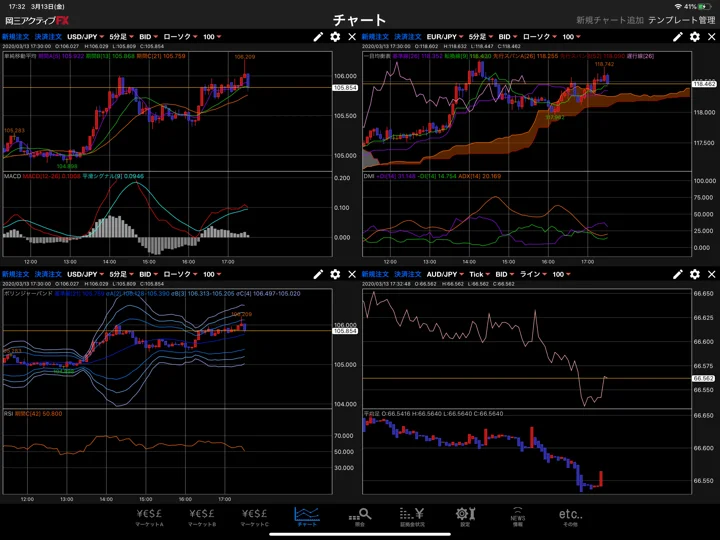
Task: Open the etc.. その他 tab
Action: pyautogui.click(x=570, y=517)
